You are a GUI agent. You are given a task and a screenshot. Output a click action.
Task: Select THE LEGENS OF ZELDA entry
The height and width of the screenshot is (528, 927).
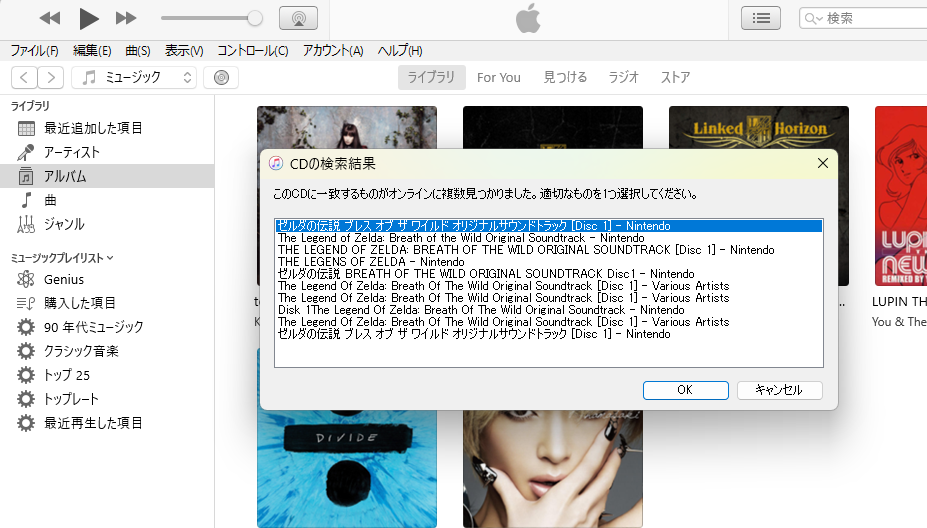click(357, 262)
